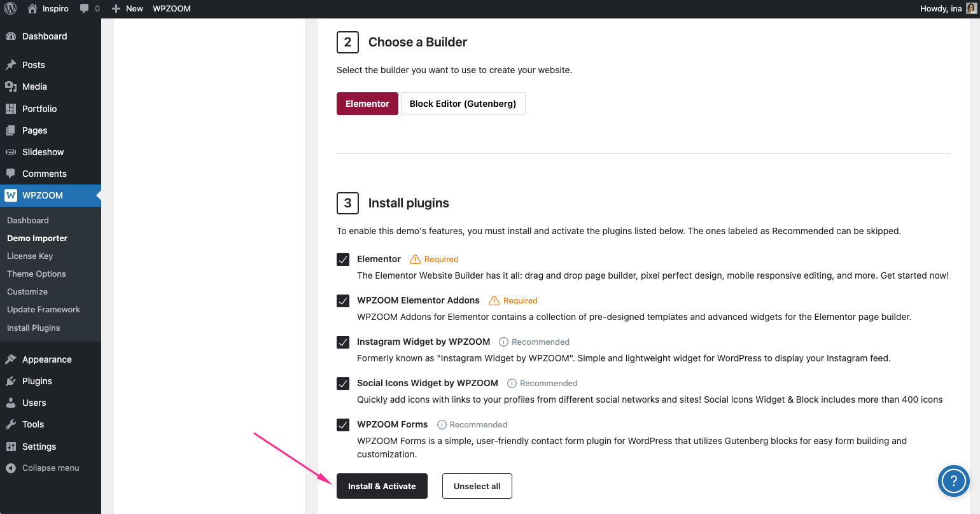Click the Appearance paintbrush icon
This screenshot has height=514, width=980.
pos(11,359)
